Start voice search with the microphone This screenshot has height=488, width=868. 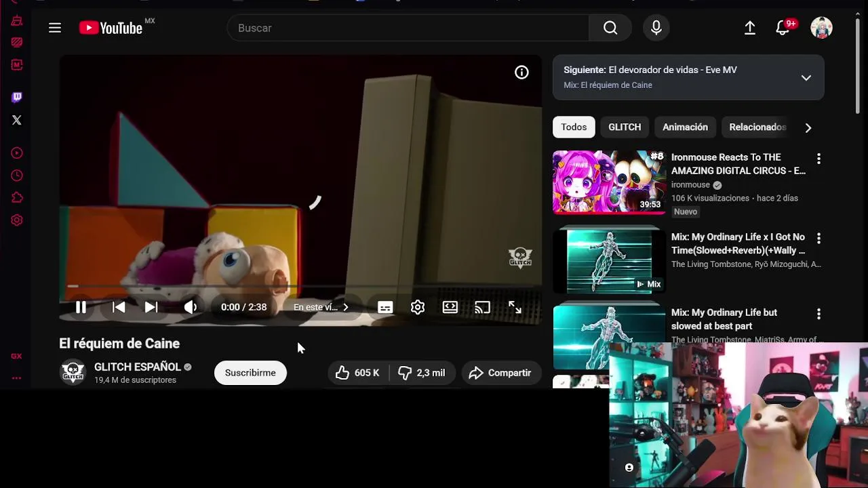(656, 28)
